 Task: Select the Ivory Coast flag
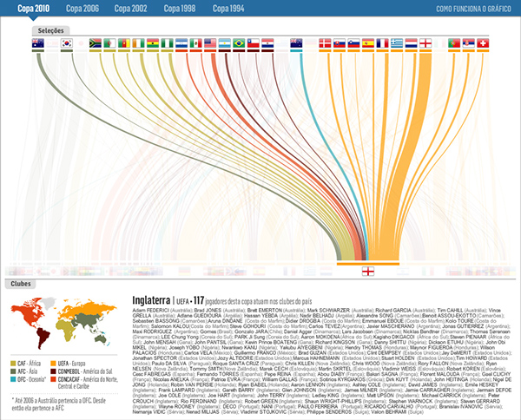click(x=138, y=43)
